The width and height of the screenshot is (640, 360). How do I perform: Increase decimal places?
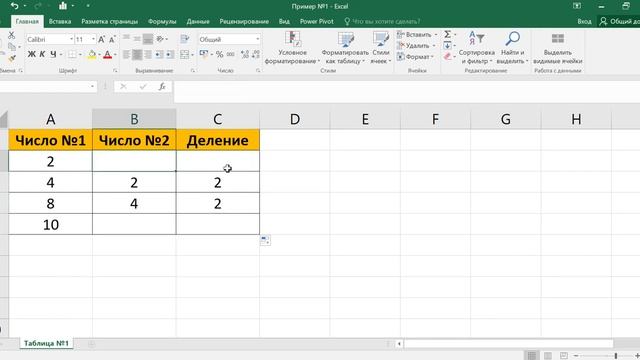245,54
